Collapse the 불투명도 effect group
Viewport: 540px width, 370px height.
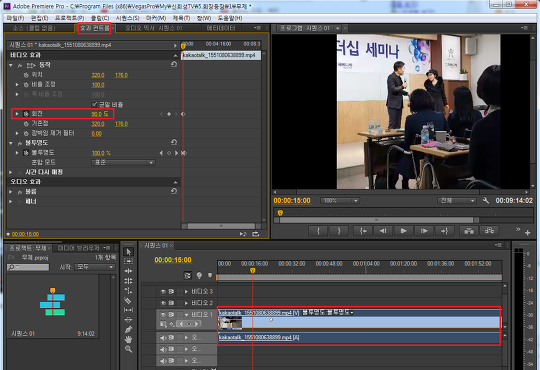(11, 143)
